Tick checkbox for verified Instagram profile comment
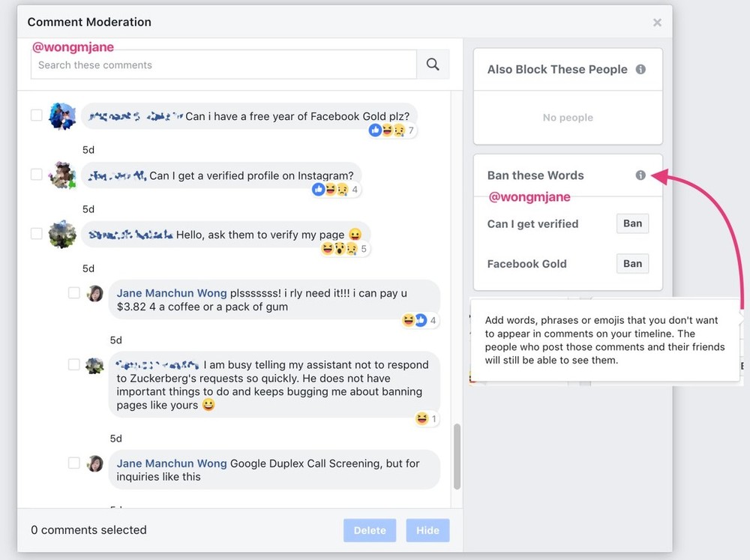Image resolution: width=750 pixels, height=560 pixels. [37, 175]
